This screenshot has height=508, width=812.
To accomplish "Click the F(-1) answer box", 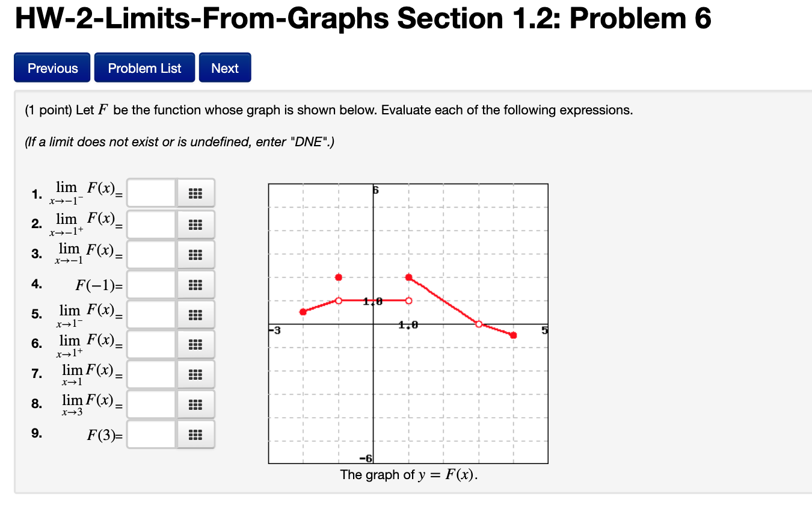I will pyautogui.click(x=151, y=284).
